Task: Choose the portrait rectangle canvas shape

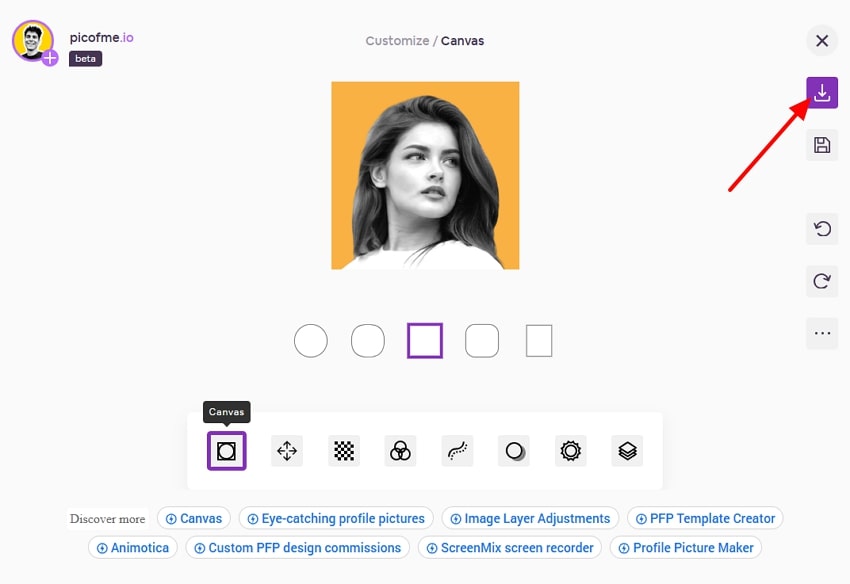Action: pyautogui.click(x=539, y=341)
